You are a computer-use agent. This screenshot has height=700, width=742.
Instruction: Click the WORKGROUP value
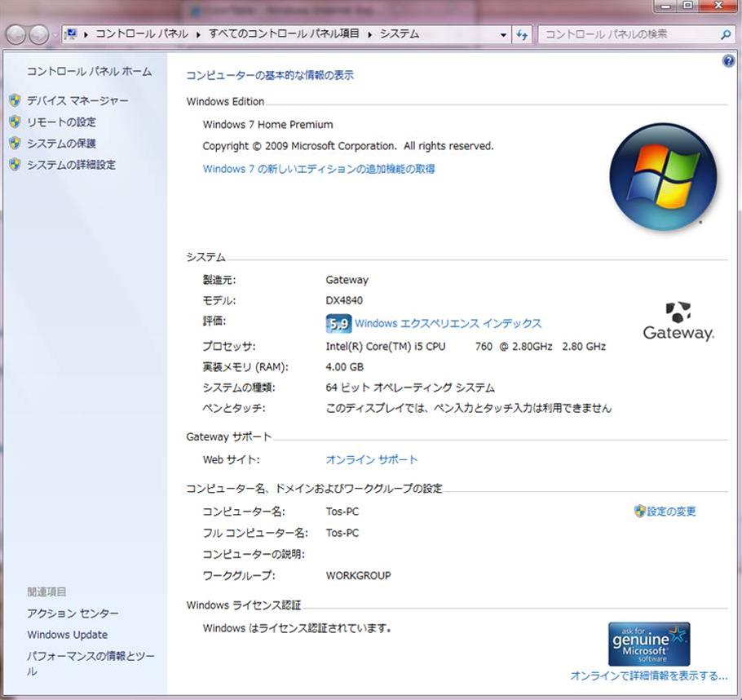click(358, 576)
